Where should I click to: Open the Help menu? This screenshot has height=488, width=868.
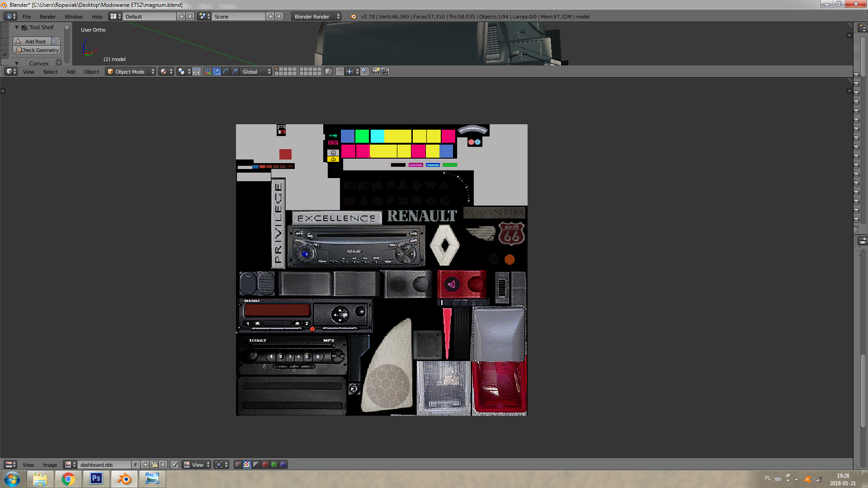click(97, 17)
